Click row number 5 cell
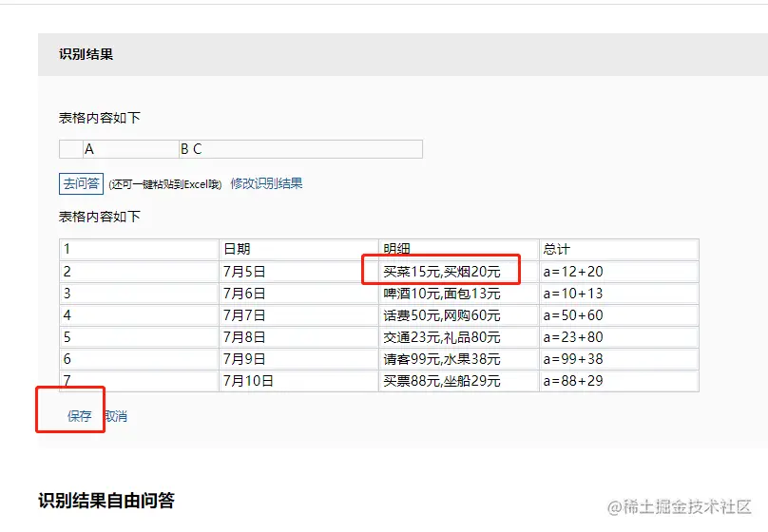Viewport: 768px width, 532px height. 139,337
